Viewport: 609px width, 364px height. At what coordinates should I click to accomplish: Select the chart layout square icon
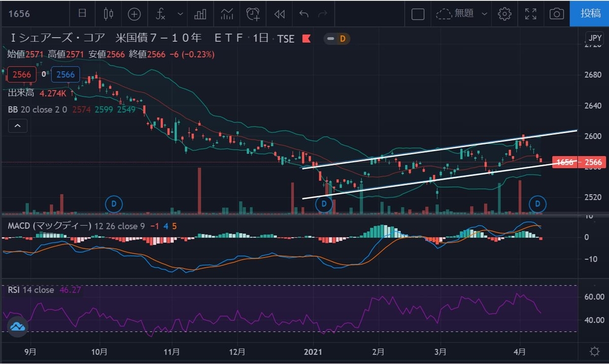[x=418, y=14]
